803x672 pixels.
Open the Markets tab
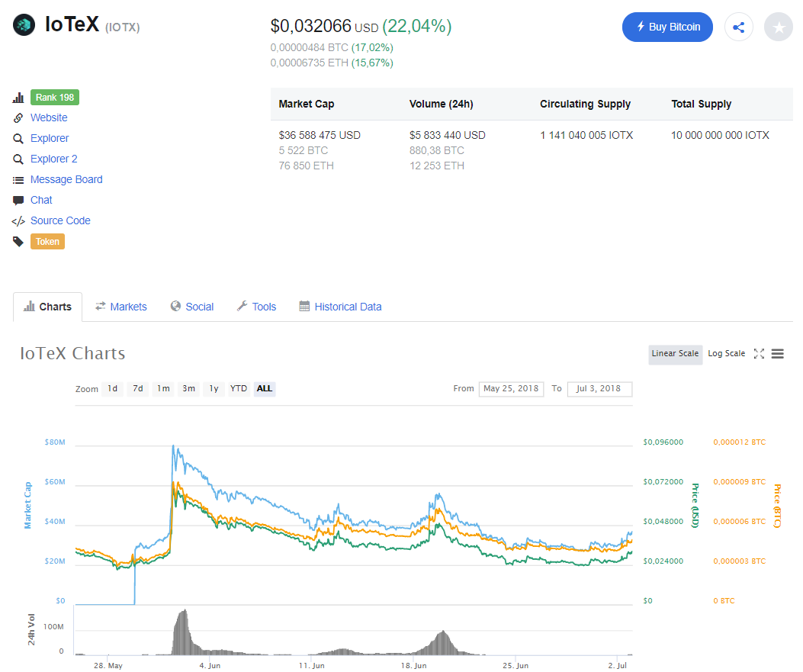[x=120, y=307]
